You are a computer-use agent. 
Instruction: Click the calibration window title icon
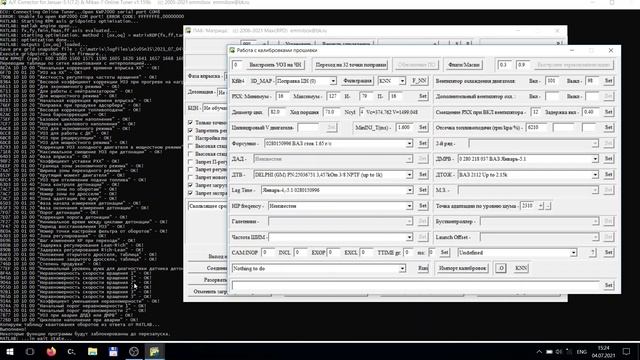click(x=232, y=50)
